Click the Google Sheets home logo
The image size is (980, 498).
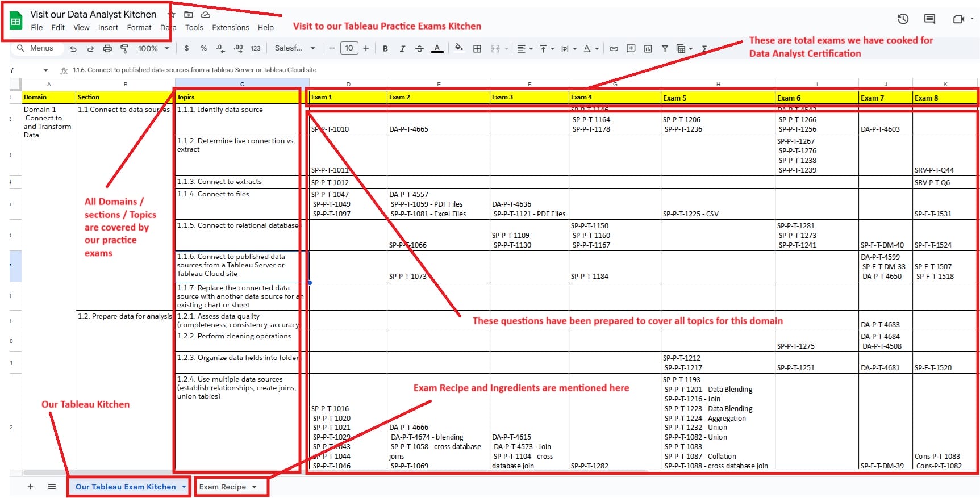[x=16, y=21]
